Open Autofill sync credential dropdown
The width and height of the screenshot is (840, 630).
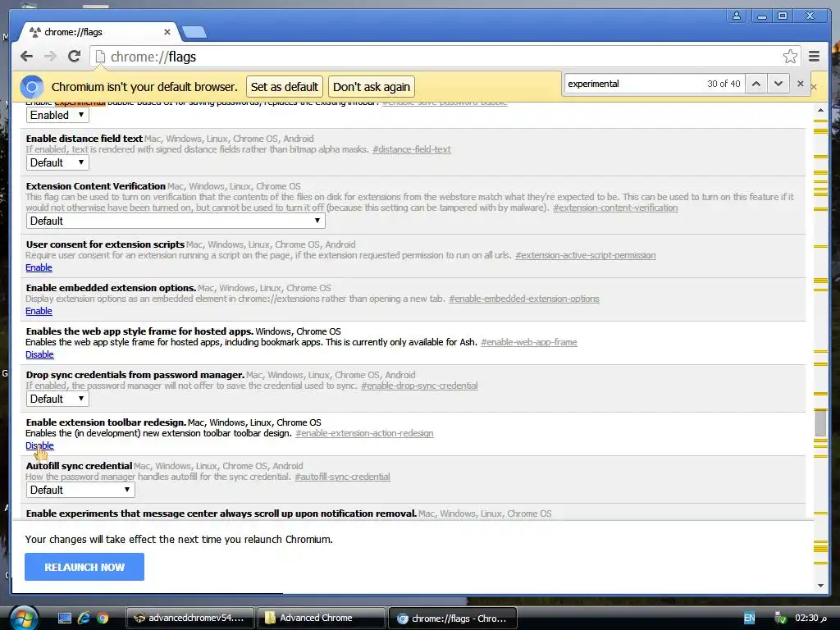pos(80,491)
